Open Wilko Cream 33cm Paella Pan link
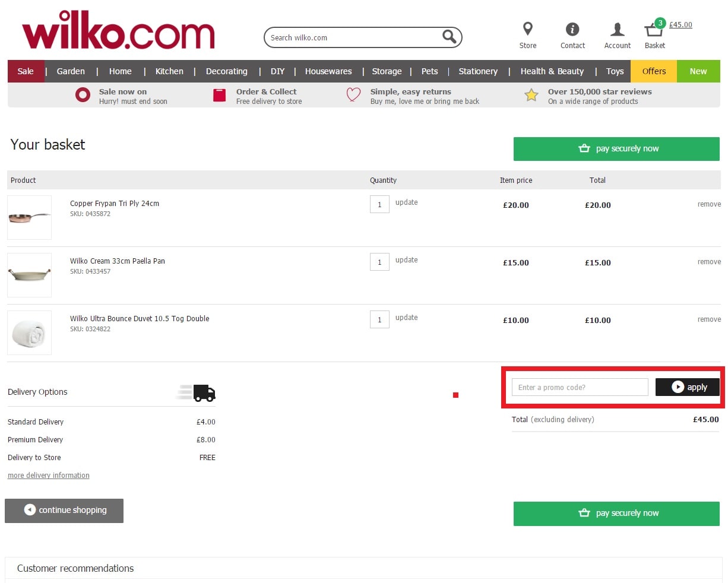Viewport: 728px width, 583px height. coord(118,261)
